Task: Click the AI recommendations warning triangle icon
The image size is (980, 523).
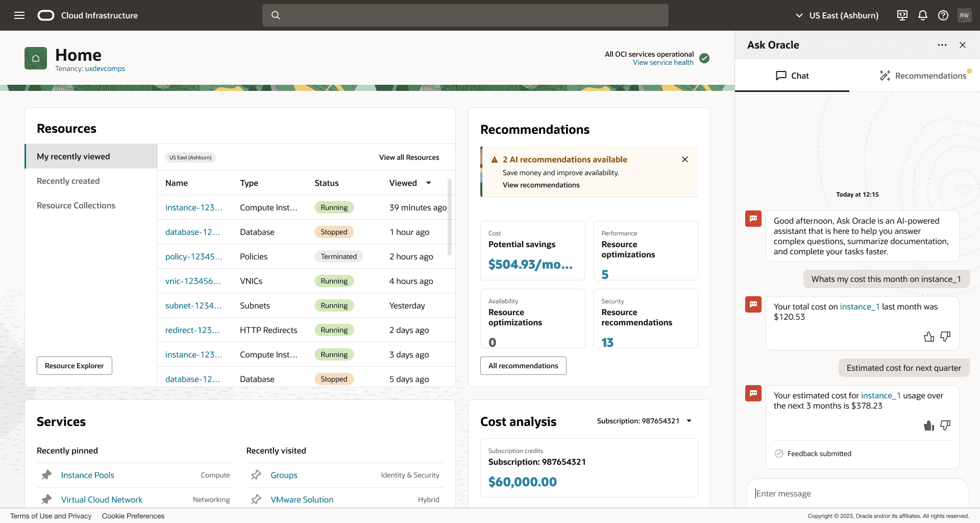Action: (x=494, y=160)
